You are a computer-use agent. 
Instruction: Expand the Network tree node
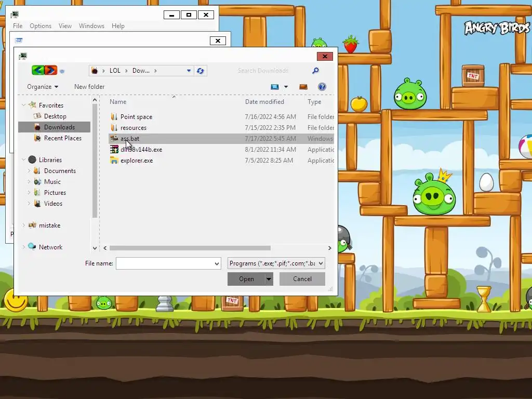click(24, 247)
